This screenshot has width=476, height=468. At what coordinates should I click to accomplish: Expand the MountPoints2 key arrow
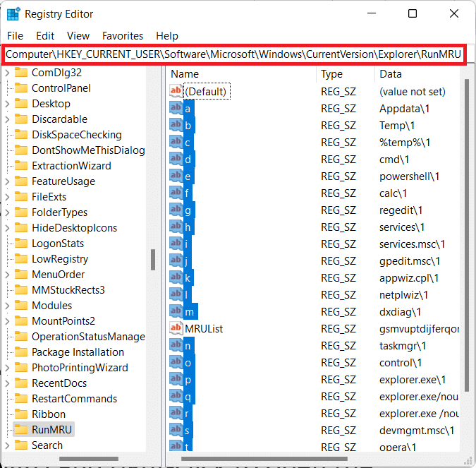click(x=8, y=321)
